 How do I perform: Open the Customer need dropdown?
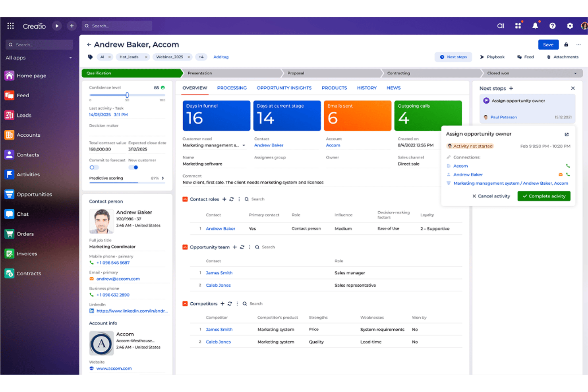244,145
